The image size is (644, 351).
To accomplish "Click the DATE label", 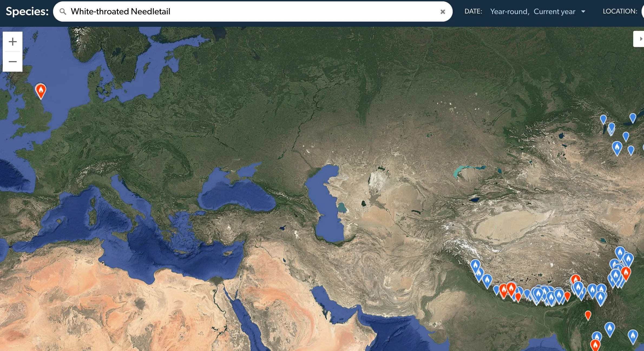I will pyautogui.click(x=473, y=11).
